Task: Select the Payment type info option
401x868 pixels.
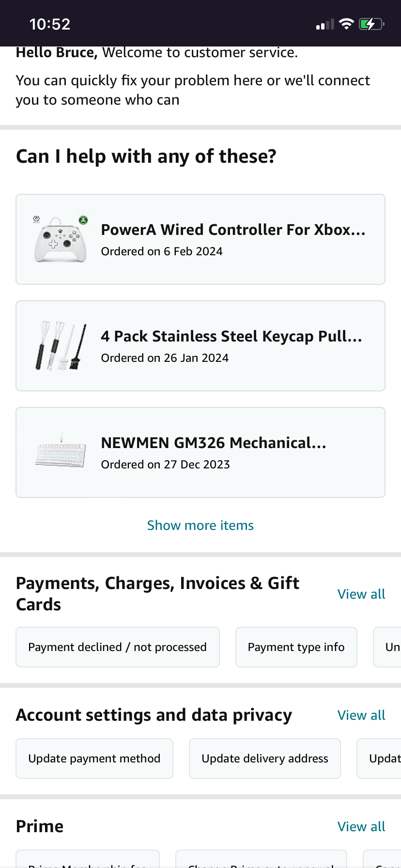Action: pos(296,647)
